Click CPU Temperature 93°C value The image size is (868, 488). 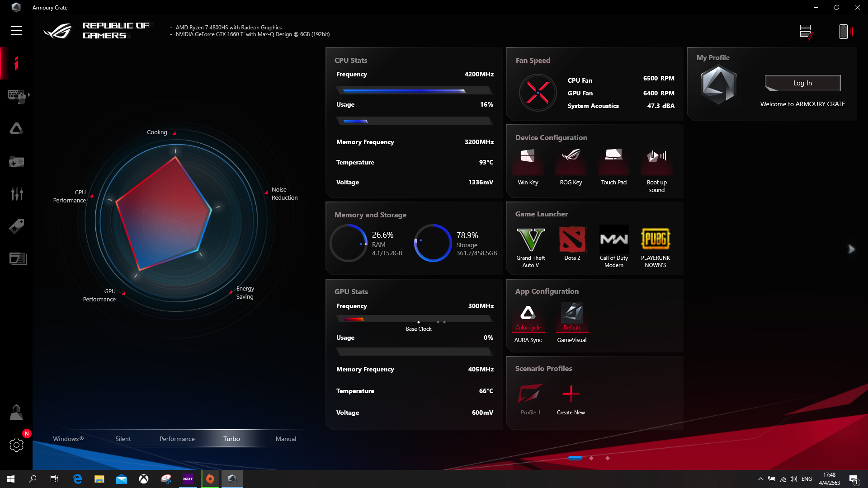pos(486,162)
